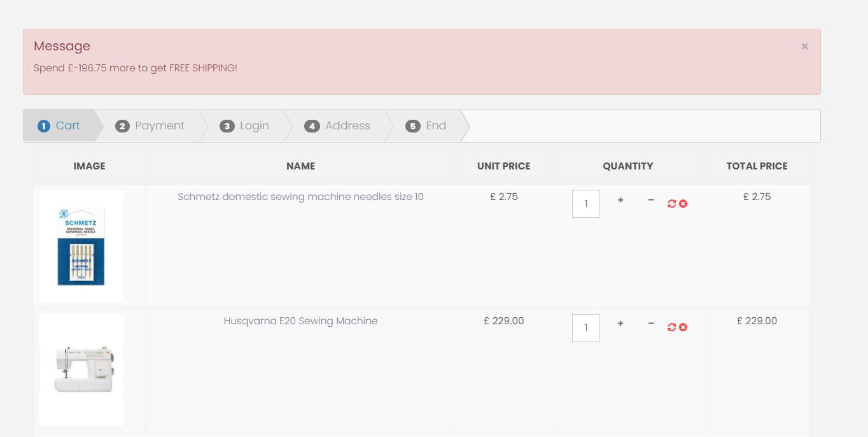
Task: Open the Login step
Action: tap(245, 126)
